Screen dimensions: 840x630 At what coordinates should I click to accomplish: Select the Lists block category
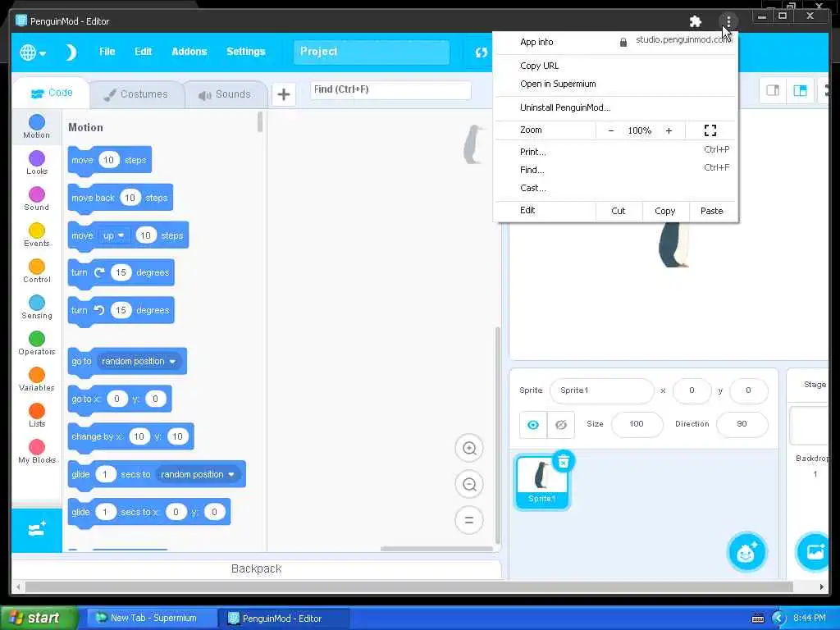click(36, 415)
